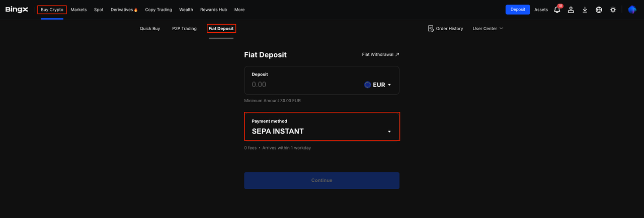Screen dimensions: 644x218
Task: Click the blue Deposit button
Action: tap(517, 10)
